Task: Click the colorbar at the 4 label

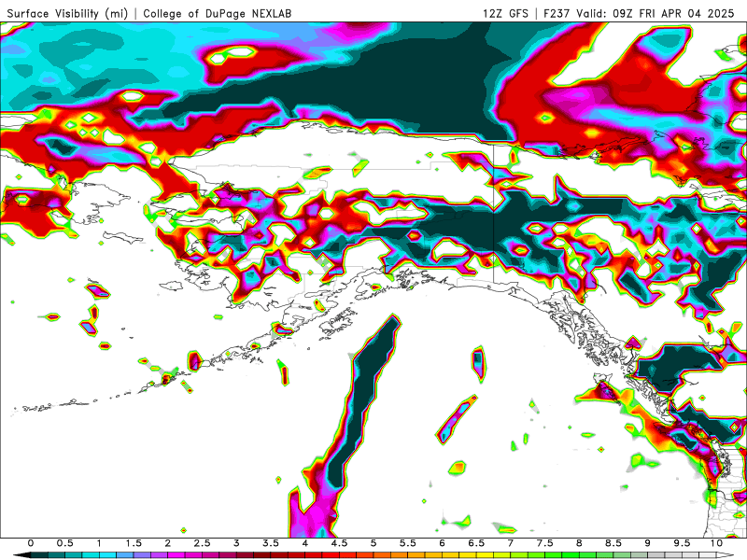Action: tap(305, 543)
